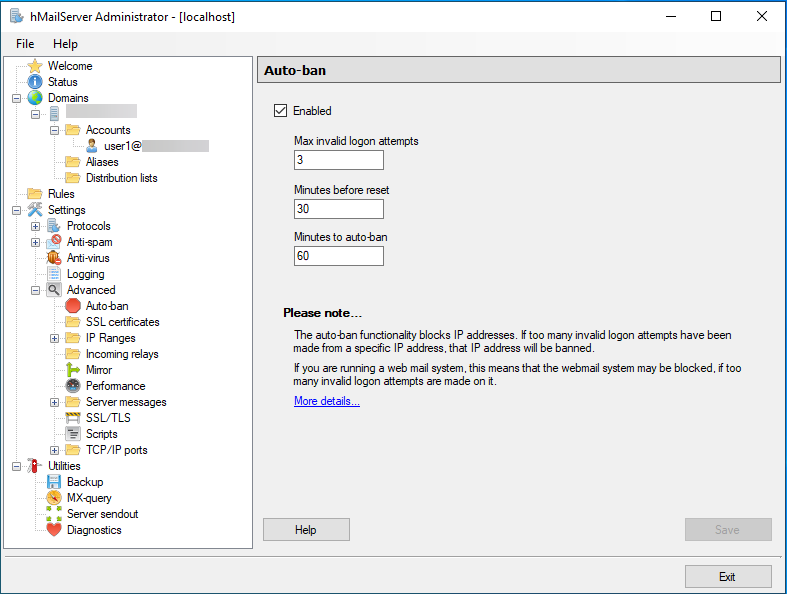
Task: Collapse the Settings tree node
Action: (x=17, y=210)
